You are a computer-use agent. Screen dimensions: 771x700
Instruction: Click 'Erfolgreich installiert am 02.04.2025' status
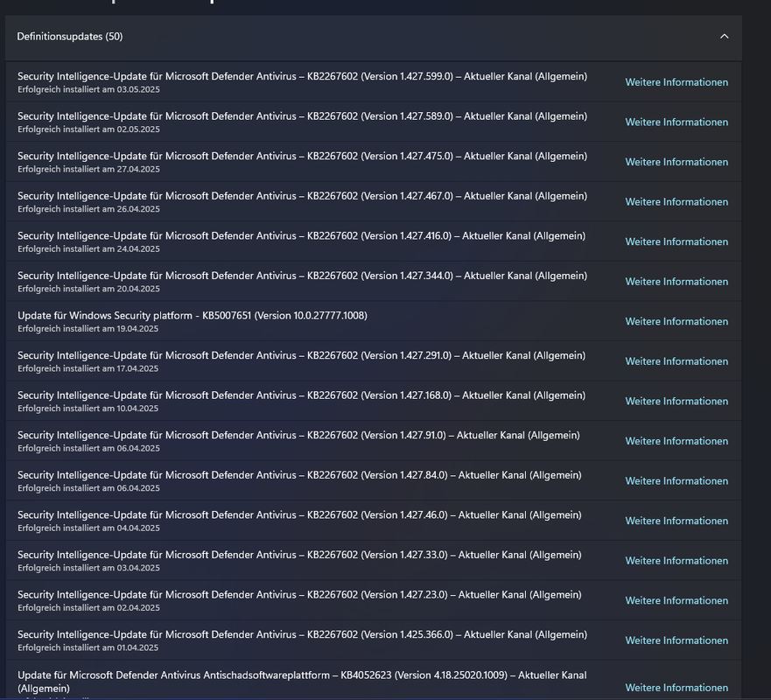88,607
